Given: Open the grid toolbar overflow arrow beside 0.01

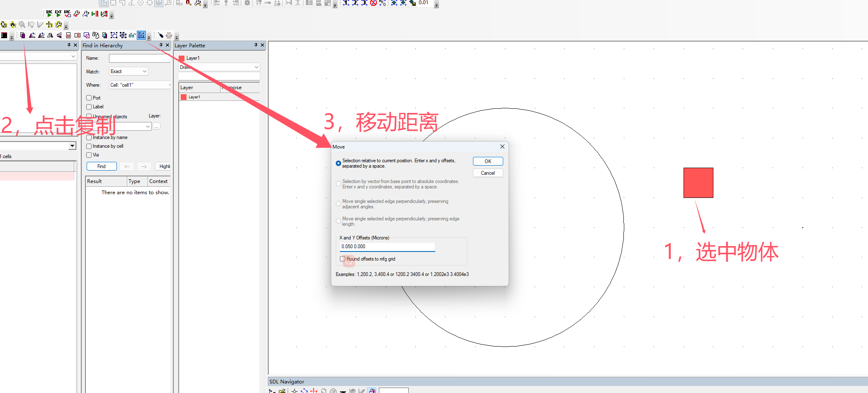Looking at the screenshot, I should click(436, 5).
